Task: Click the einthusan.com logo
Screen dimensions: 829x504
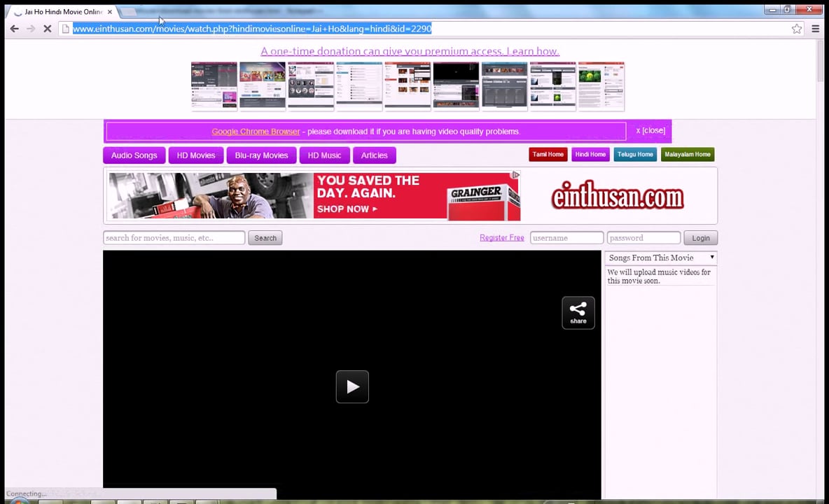Action: click(617, 196)
